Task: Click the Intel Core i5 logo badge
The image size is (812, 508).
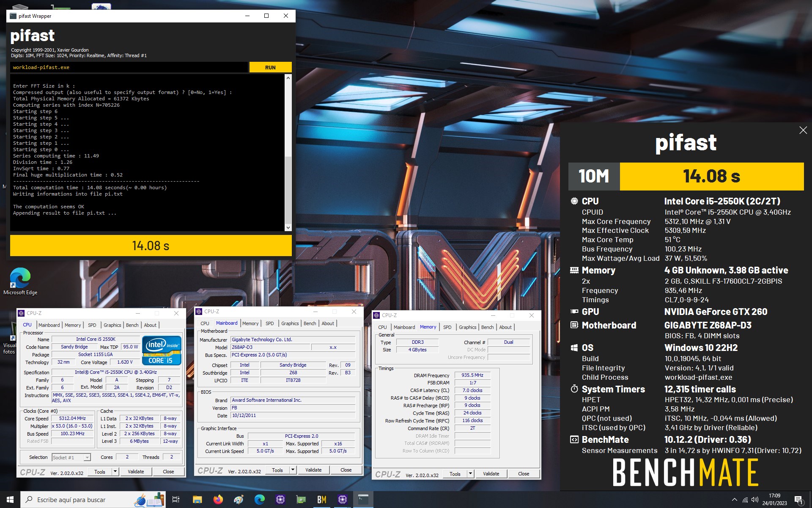Action: point(162,350)
